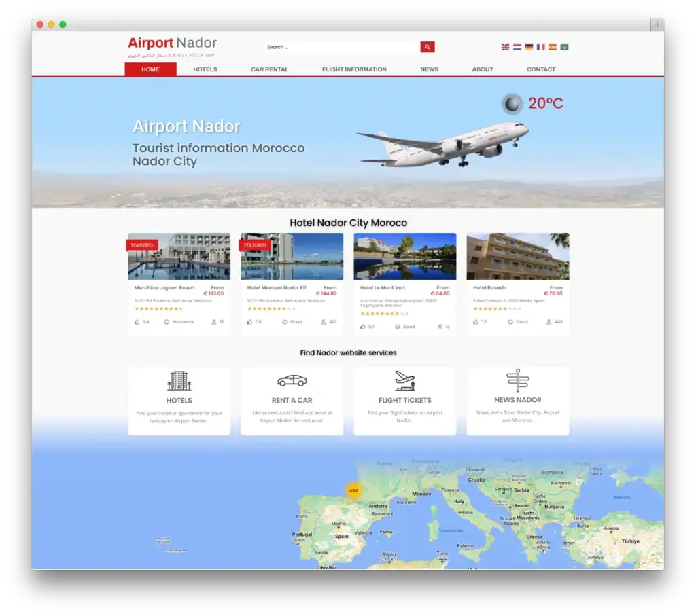Screen dimensions: 696x616
Task: Click the weather icon beside 20°C
Action: [x=512, y=104]
